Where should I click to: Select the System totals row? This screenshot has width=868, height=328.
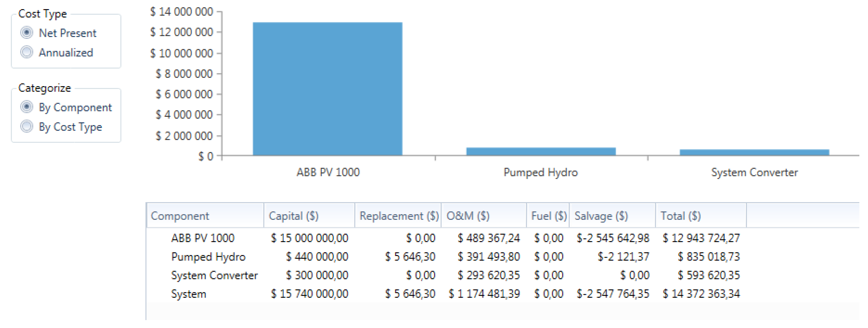coord(188,294)
